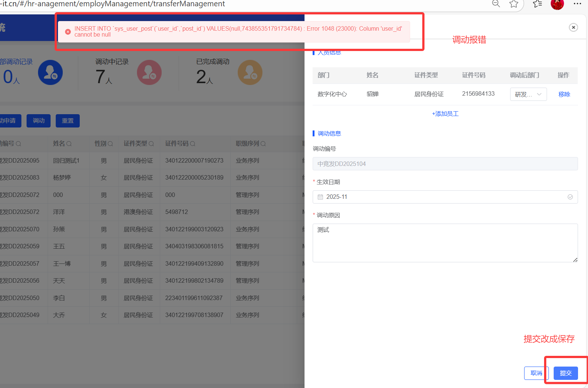Click the 港澳身份证 cell

[138, 212]
